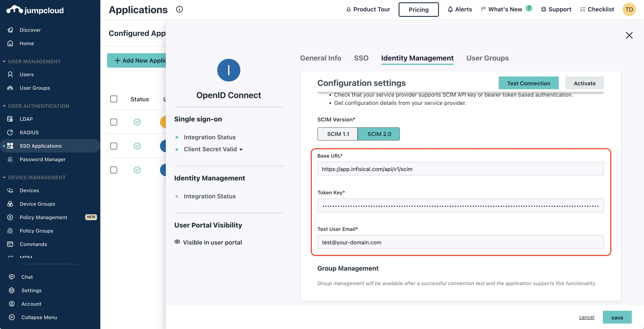The height and width of the screenshot is (329, 644).
Task: Click the Account profile icon
Action: click(12, 304)
